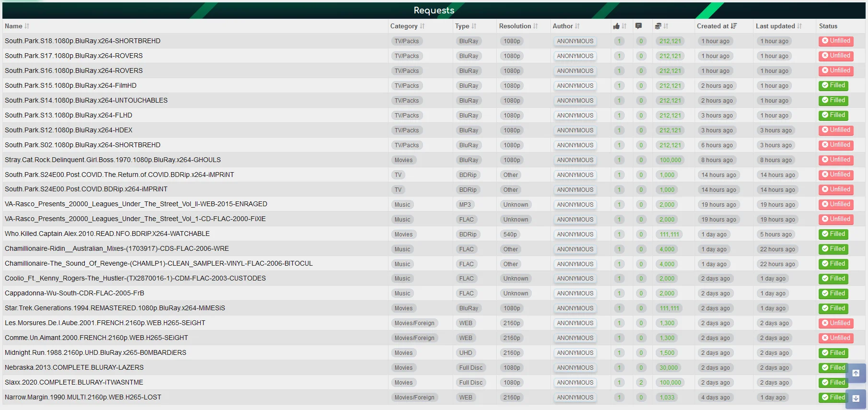Click the Filled status of Midnight.Run.1988
Image resolution: width=868 pixels, height=410 pixels.
[834, 353]
